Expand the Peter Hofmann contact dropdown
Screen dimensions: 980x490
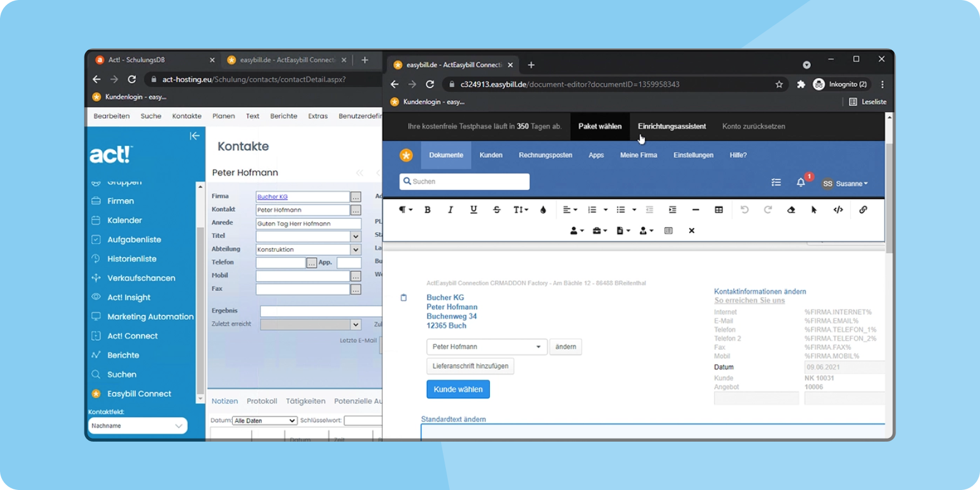coord(538,347)
